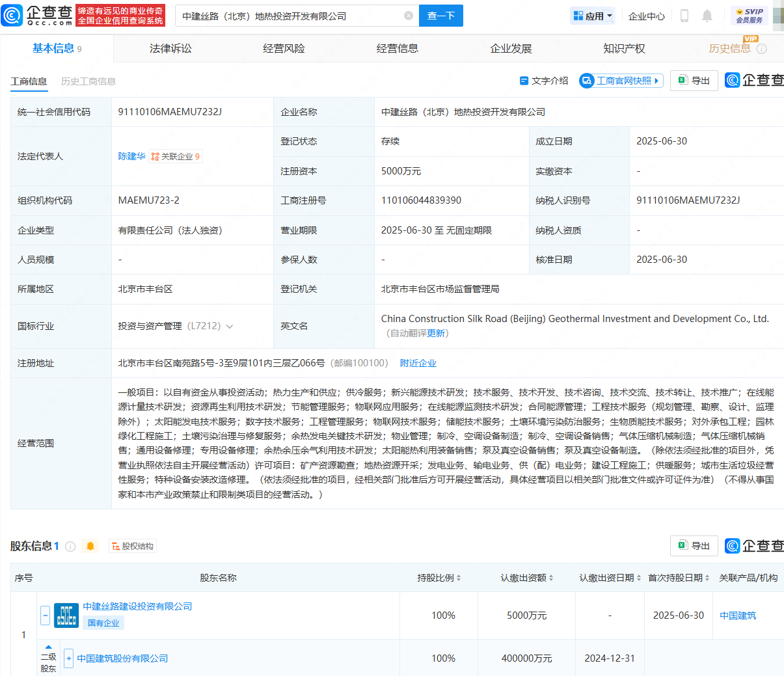784x676 pixels.
Task: Select 工商信息 sub-tab
Action: coord(29,81)
